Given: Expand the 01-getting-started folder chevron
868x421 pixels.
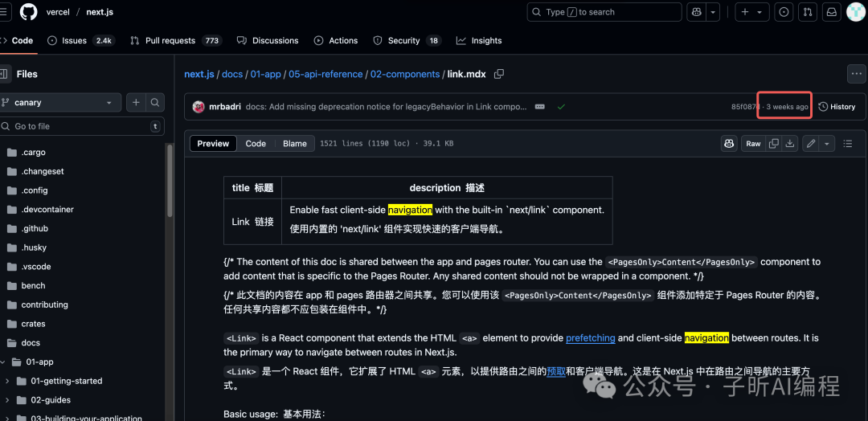Looking at the screenshot, I should 8,381.
